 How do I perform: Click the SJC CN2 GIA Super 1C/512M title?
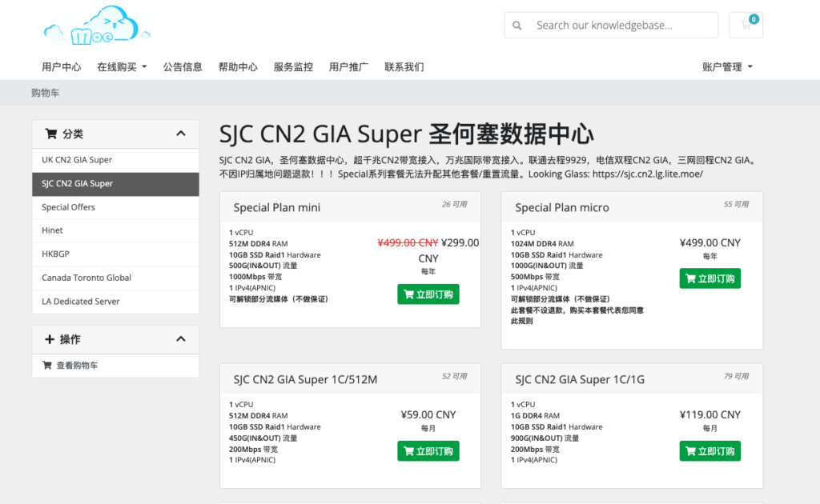[305, 380]
